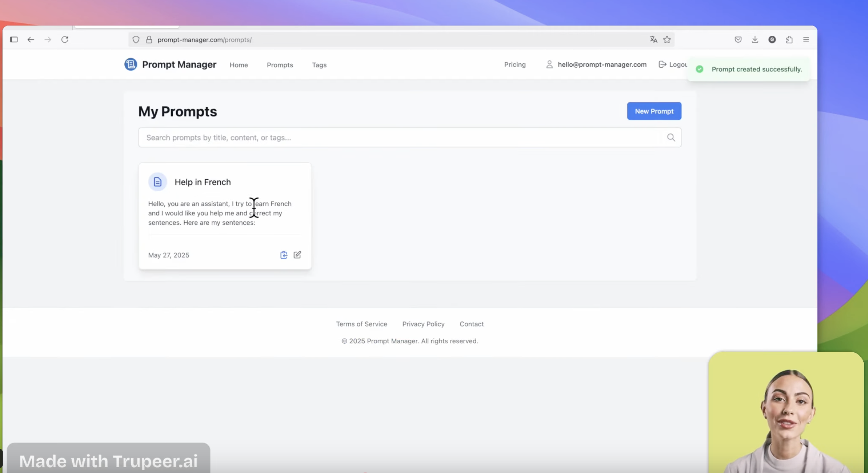Open the Privacy Policy link
The height and width of the screenshot is (473, 868).
click(x=423, y=324)
